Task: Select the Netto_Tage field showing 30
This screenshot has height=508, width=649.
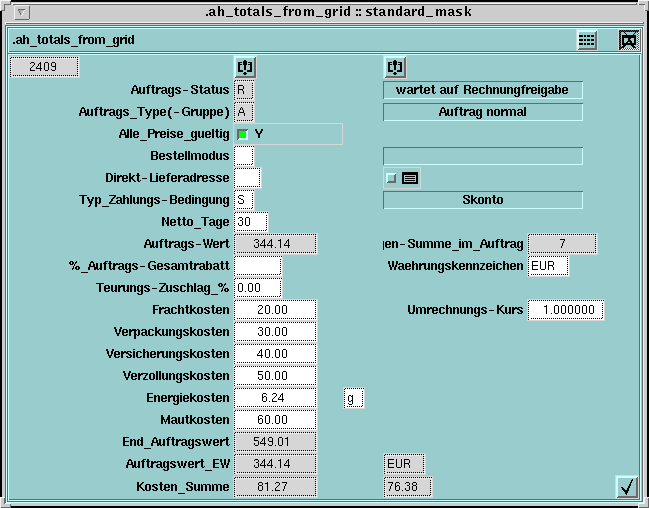Action: 250,222
